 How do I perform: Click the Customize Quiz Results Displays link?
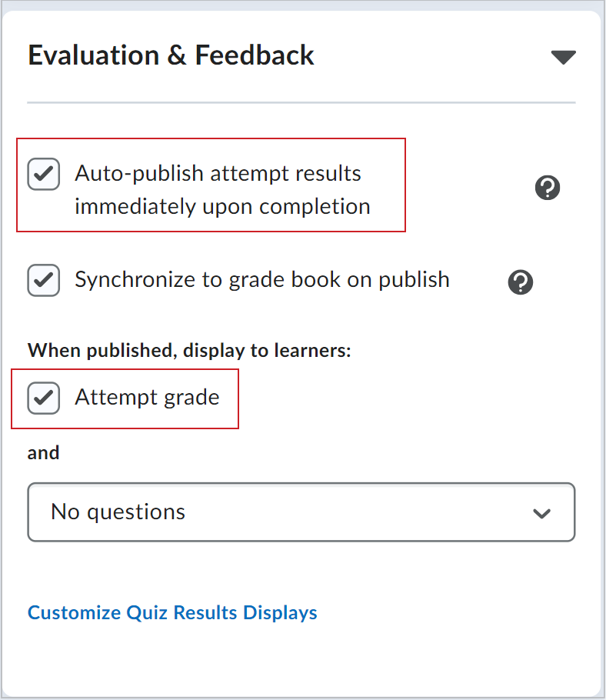[172, 612]
